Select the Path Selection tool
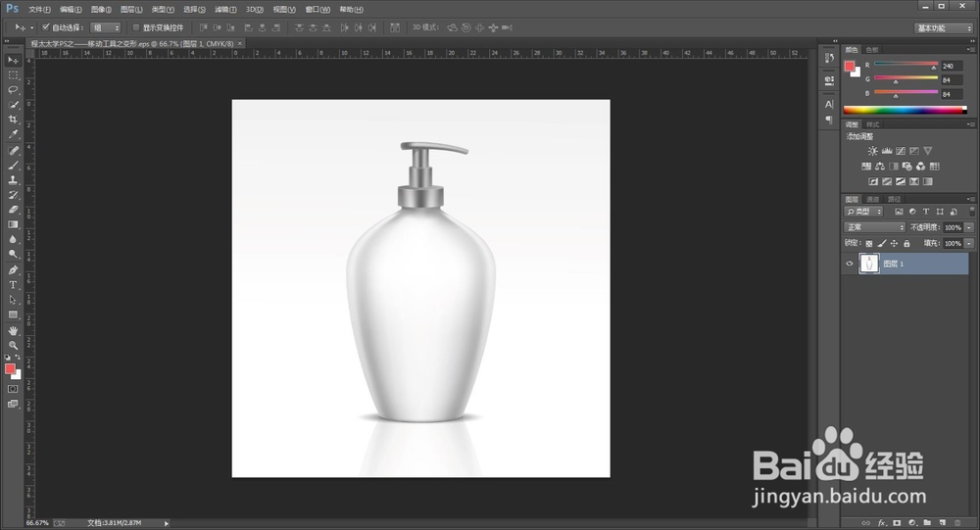980x530 pixels. [13, 300]
